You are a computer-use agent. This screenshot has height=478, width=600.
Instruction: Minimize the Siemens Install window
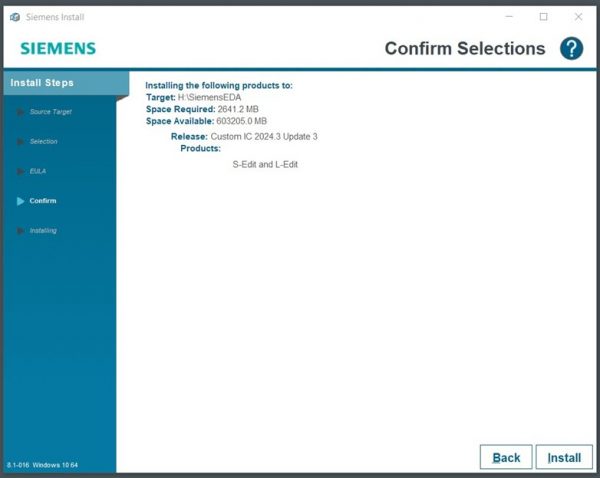click(x=509, y=17)
